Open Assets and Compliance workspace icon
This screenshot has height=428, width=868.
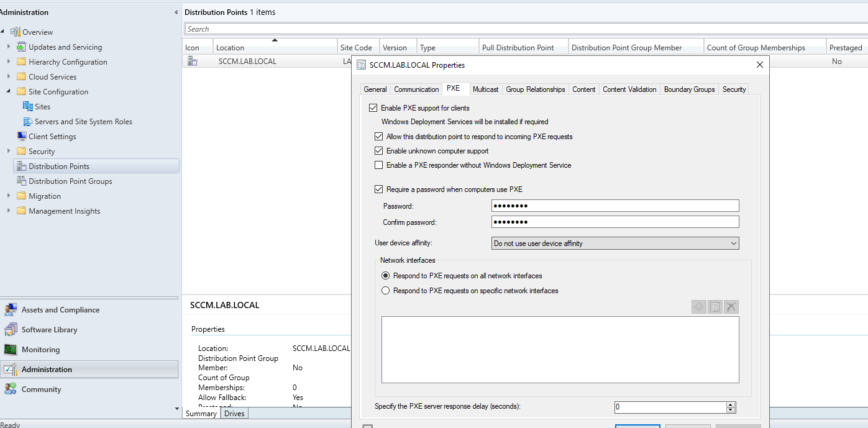pyautogui.click(x=11, y=310)
